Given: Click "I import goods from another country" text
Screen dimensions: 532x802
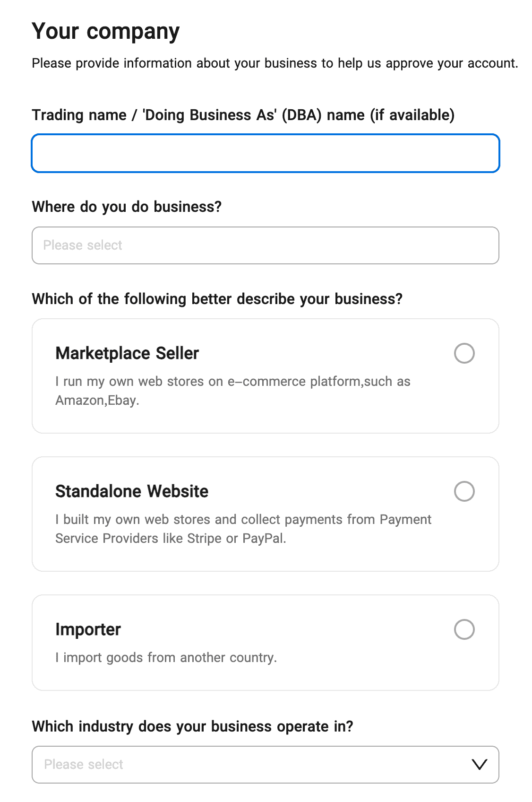Looking at the screenshot, I should coord(166,657).
